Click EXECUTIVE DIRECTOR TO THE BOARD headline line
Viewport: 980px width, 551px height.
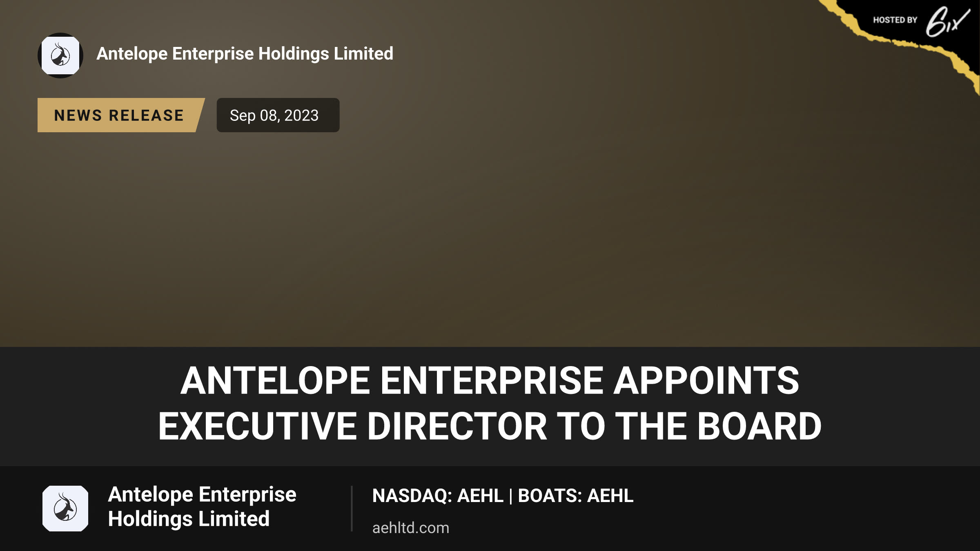pyautogui.click(x=490, y=426)
